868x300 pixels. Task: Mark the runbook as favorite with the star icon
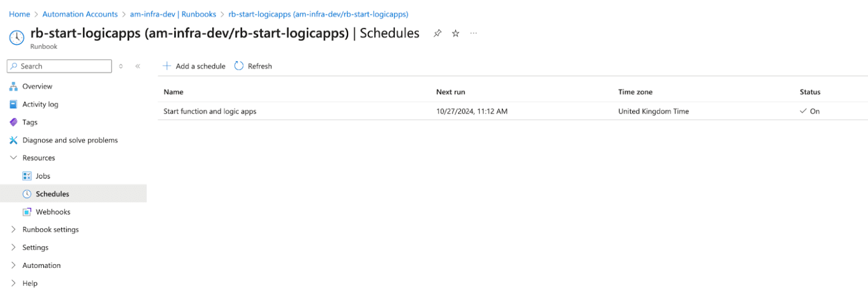pyautogui.click(x=455, y=34)
